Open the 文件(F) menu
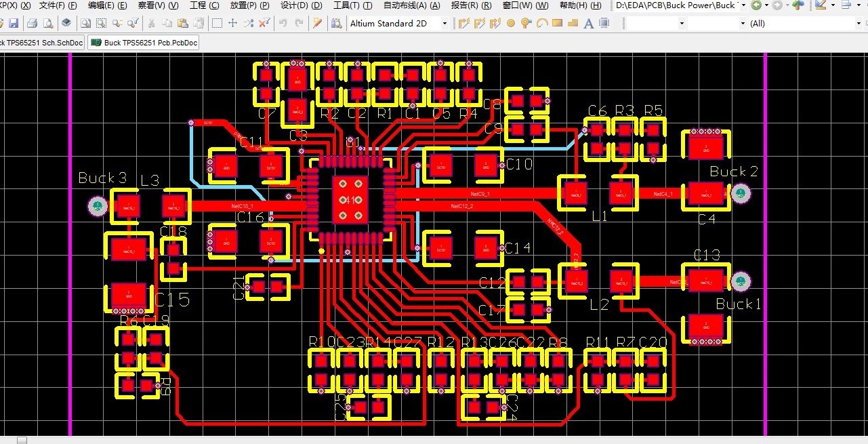 (x=57, y=5)
